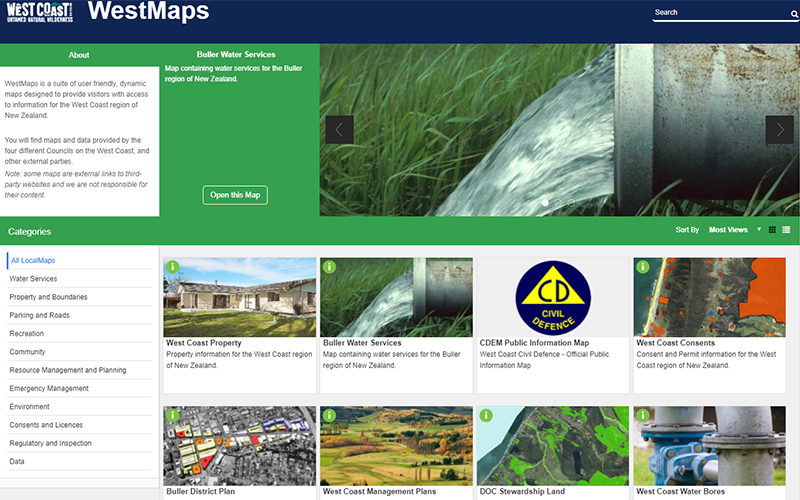
Task: Click West Coast Water Bores title
Action: (681, 491)
